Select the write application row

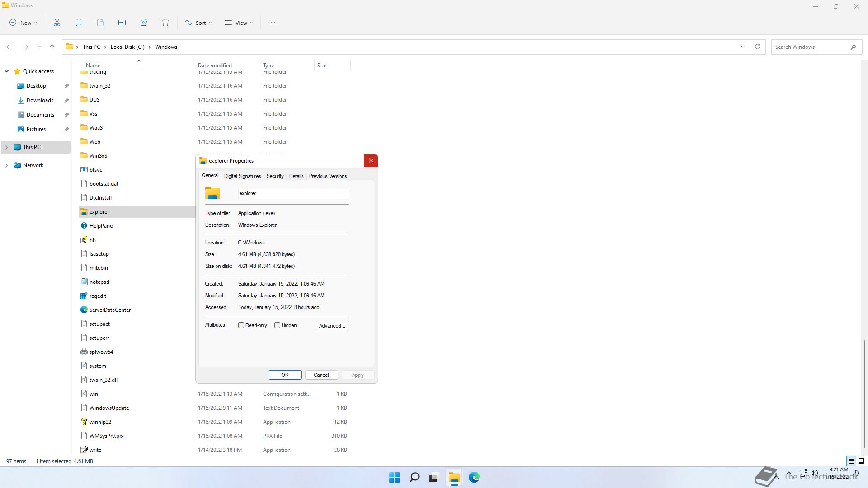click(x=214, y=450)
